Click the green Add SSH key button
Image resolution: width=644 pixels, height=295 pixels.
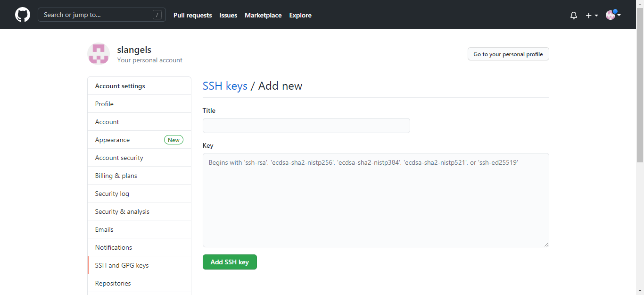[230, 262]
